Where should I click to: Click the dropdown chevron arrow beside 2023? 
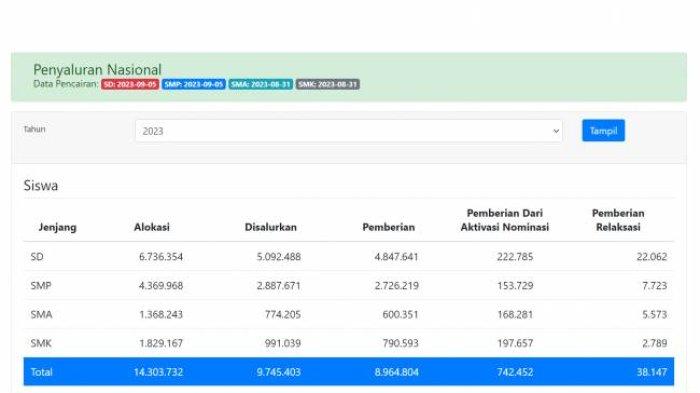[556, 131]
